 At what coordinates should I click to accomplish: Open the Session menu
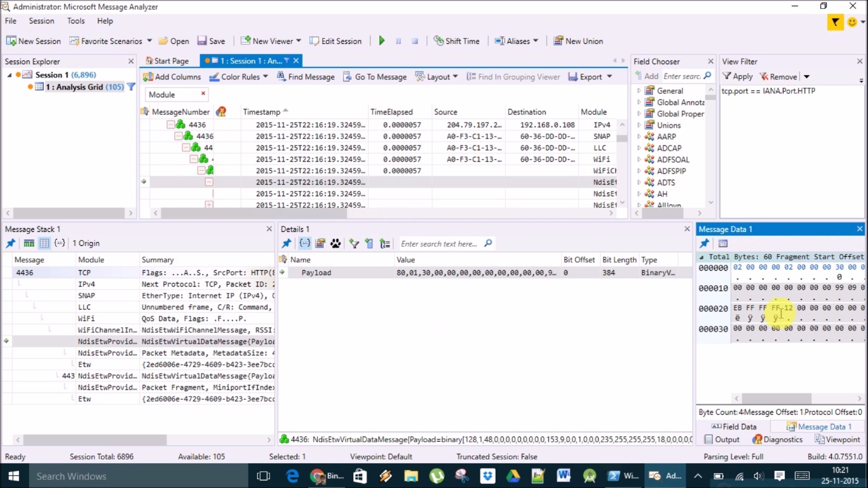point(42,21)
